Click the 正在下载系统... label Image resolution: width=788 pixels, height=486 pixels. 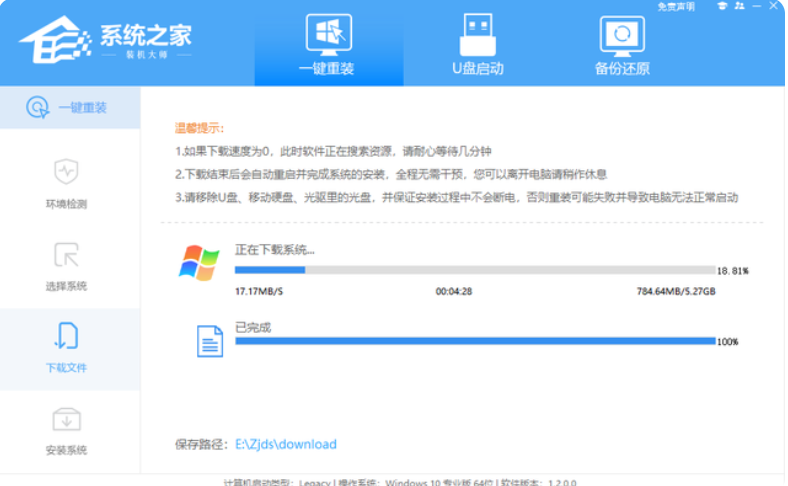pos(275,250)
